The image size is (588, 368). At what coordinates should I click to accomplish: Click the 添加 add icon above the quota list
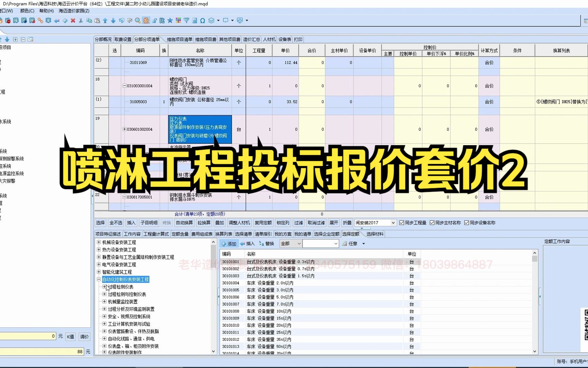coord(230,244)
